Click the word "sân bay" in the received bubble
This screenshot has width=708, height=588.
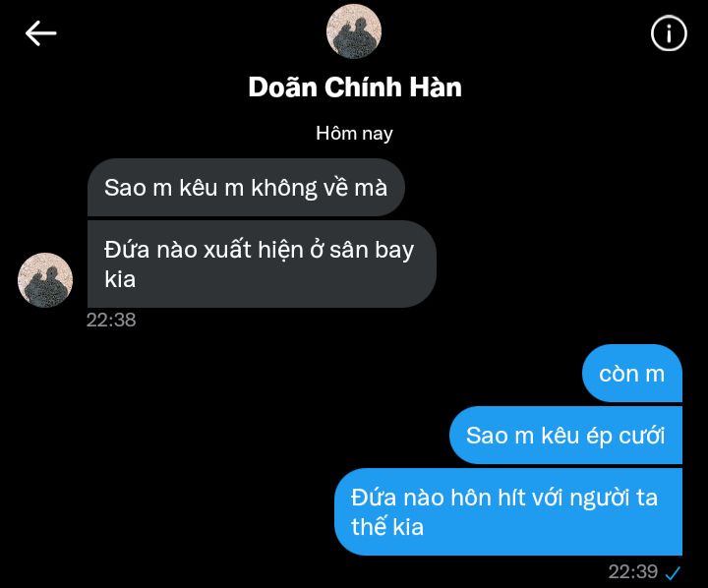[x=372, y=250]
